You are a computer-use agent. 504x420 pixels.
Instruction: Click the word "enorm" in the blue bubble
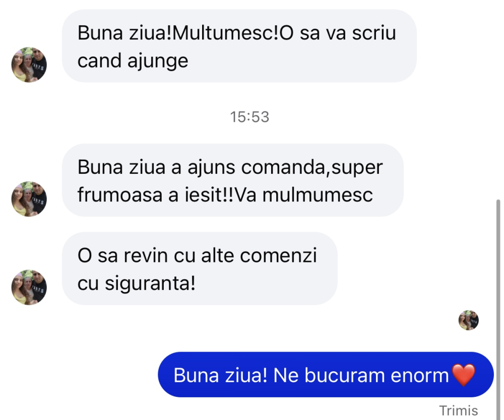pyautogui.click(x=419, y=375)
